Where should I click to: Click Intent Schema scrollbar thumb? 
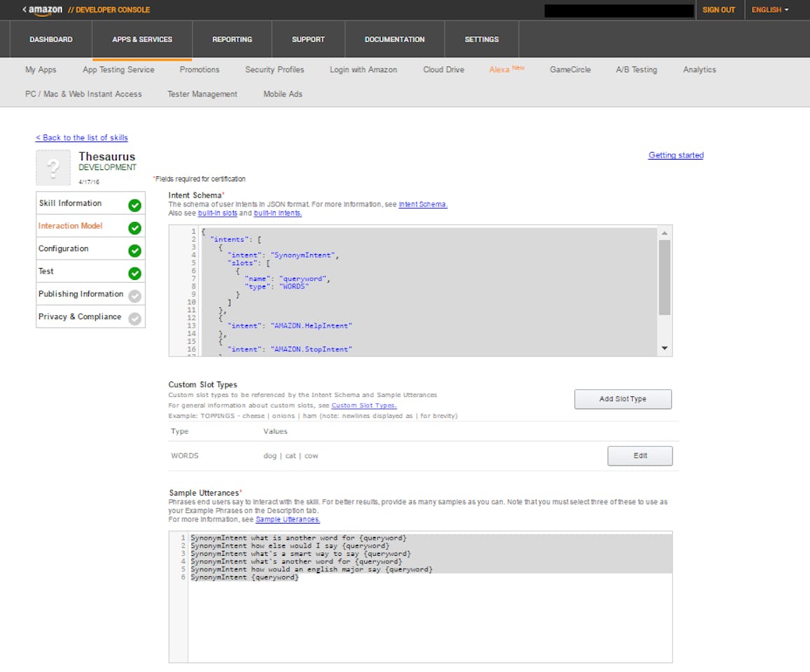click(664, 277)
